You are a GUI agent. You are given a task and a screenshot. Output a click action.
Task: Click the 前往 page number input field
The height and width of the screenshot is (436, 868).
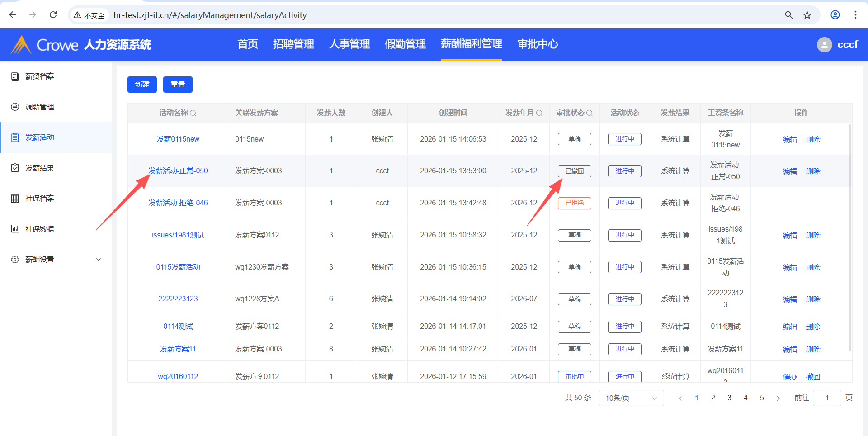pos(826,398)
